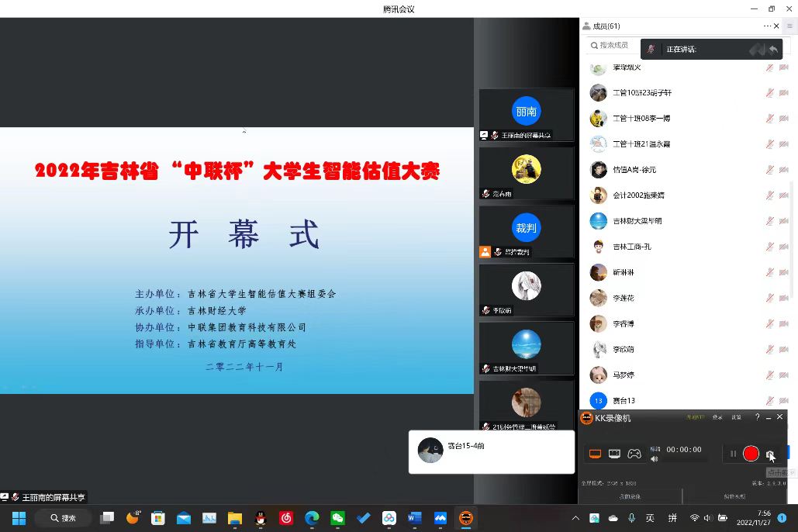This screenshot has height=532, width=798.
Task: Open 设置 in KK recorder title bar
Action: [737, 417]
